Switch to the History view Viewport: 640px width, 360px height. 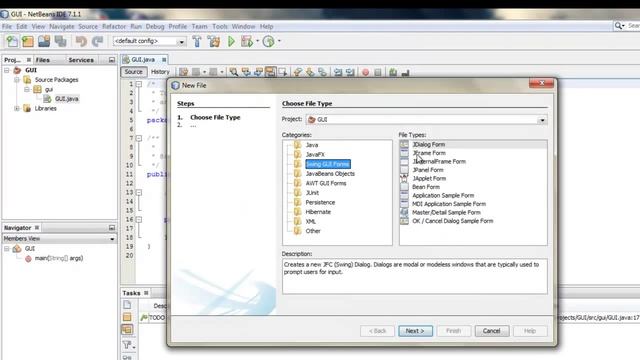tap(160, 72)
